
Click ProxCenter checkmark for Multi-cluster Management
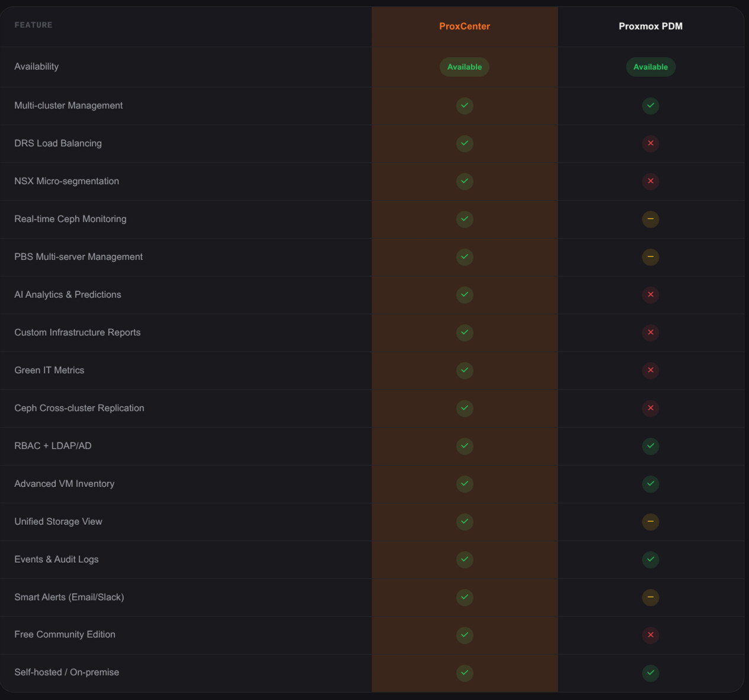[x=464, y=105]
